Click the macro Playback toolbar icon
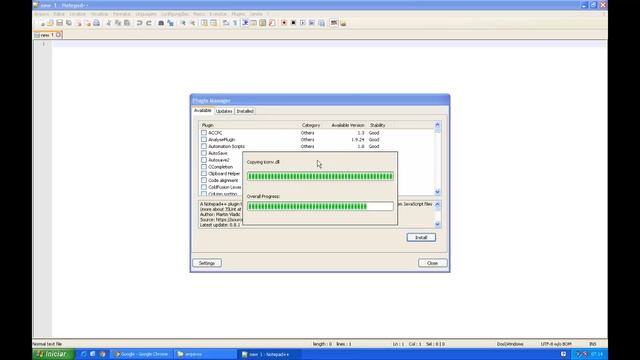Screen dimensions: 640x360 click(x=302, y=23)
